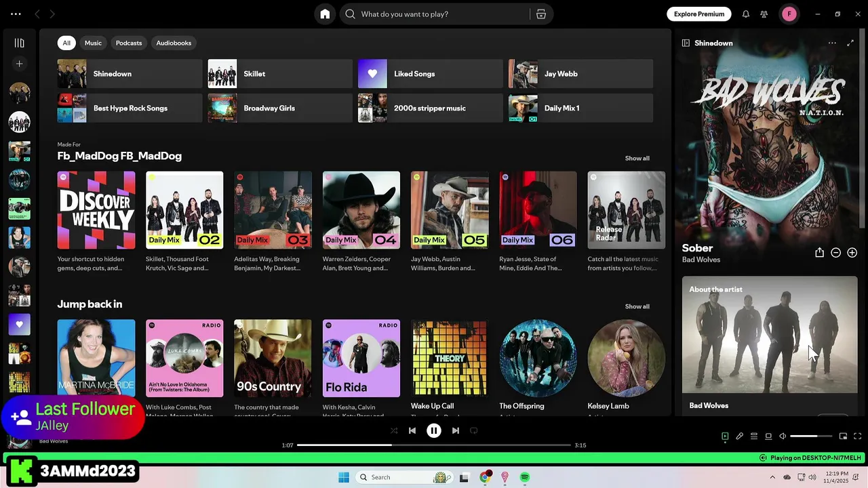The image size is (868, 488).
Task: Open the Skillet shortcut tile
Action: (x=280, y=74)
